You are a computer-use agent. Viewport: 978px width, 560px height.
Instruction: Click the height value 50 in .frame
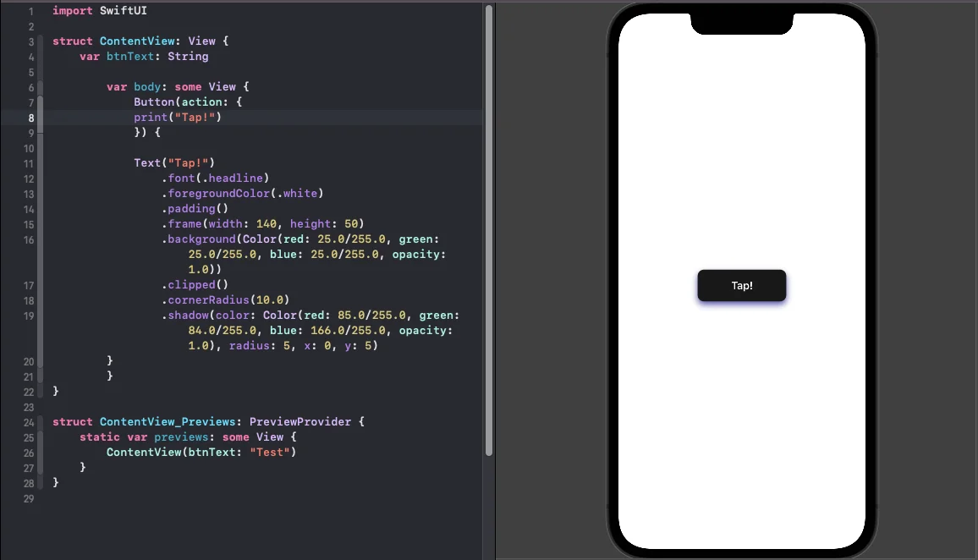click(x=351, y=224)
